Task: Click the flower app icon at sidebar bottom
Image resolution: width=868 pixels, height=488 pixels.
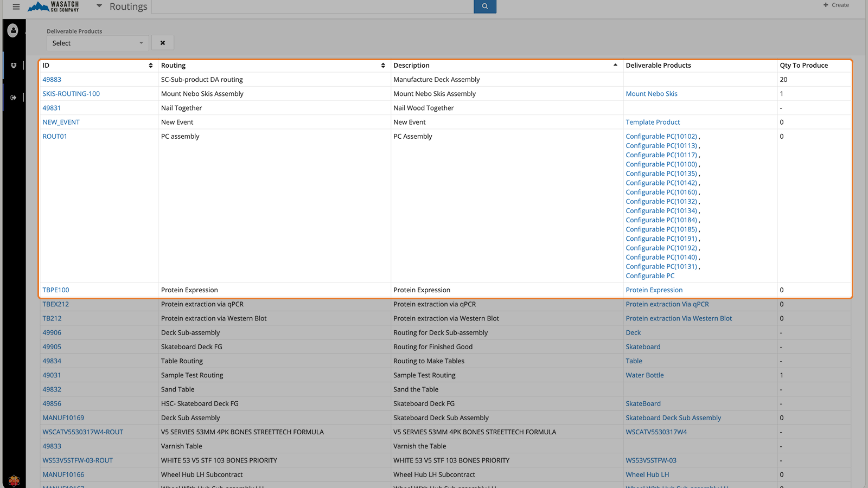Action: (x=13, y=480)
